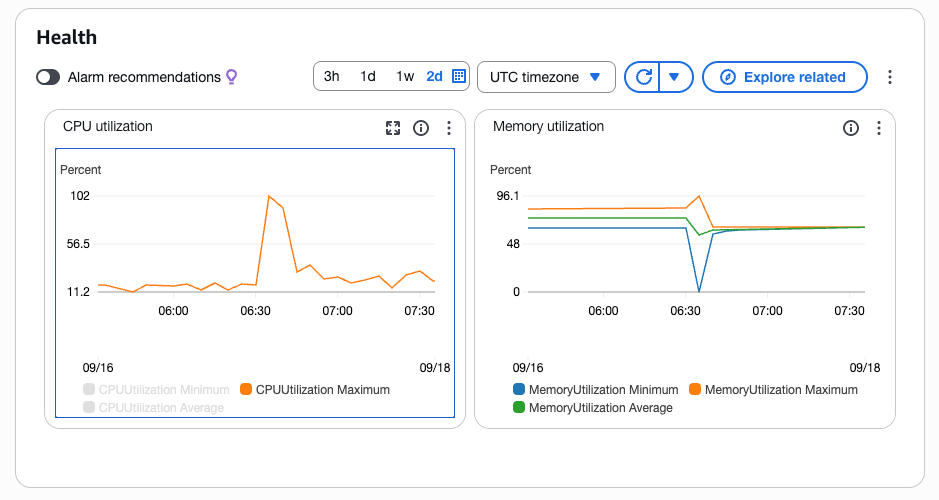Click the memory minimum dip to zero

pos(699,291)
